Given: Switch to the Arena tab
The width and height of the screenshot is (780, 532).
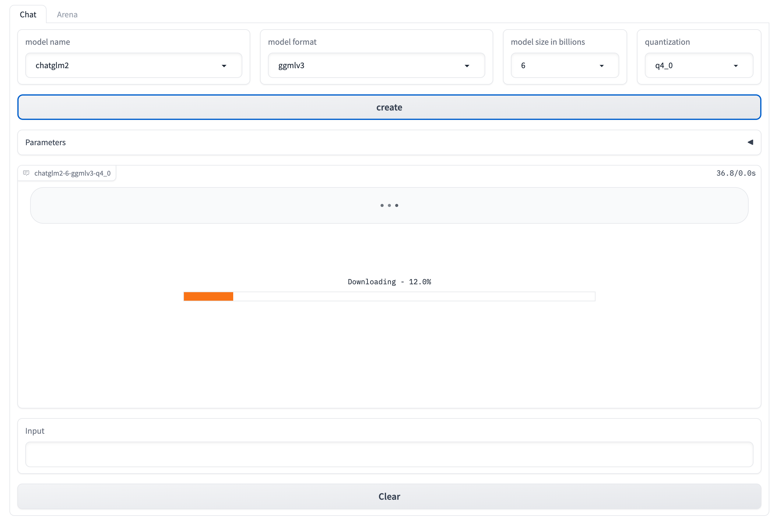Looking at the screenshot, I should coord(67,14).
